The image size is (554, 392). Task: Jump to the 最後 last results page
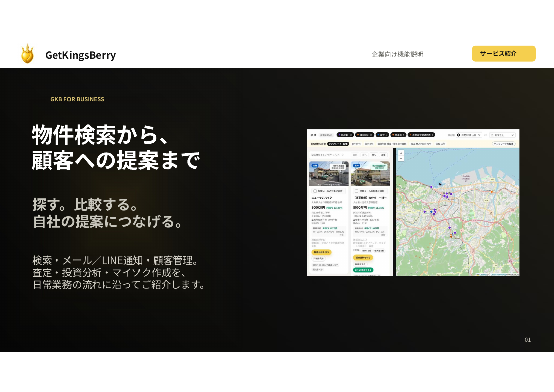pos(383,155)
